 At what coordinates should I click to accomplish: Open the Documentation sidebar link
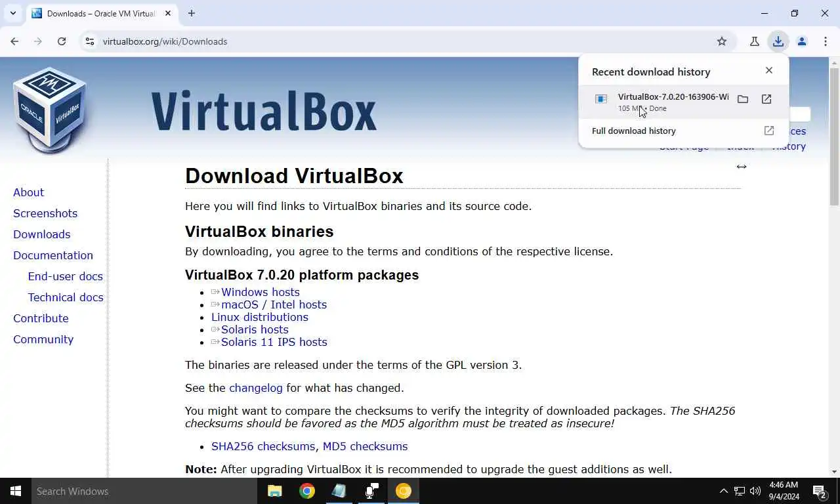(53, 255)
